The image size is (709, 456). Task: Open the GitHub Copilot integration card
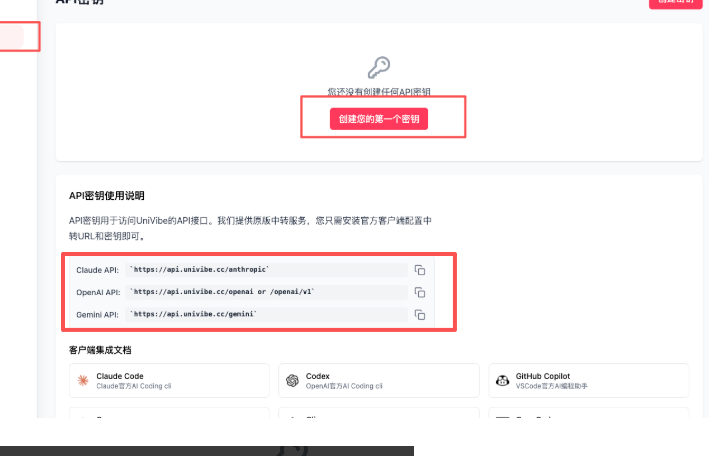click(589, 380)
